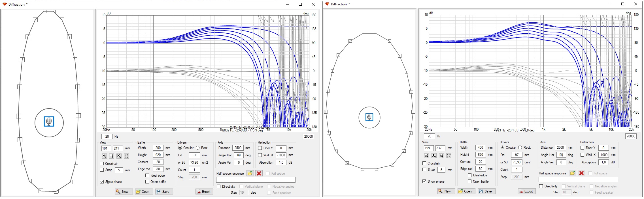Viewport: 644px width, 199px height.
Task: Uncheck Show phase in right window
Action: coord(424,181)
